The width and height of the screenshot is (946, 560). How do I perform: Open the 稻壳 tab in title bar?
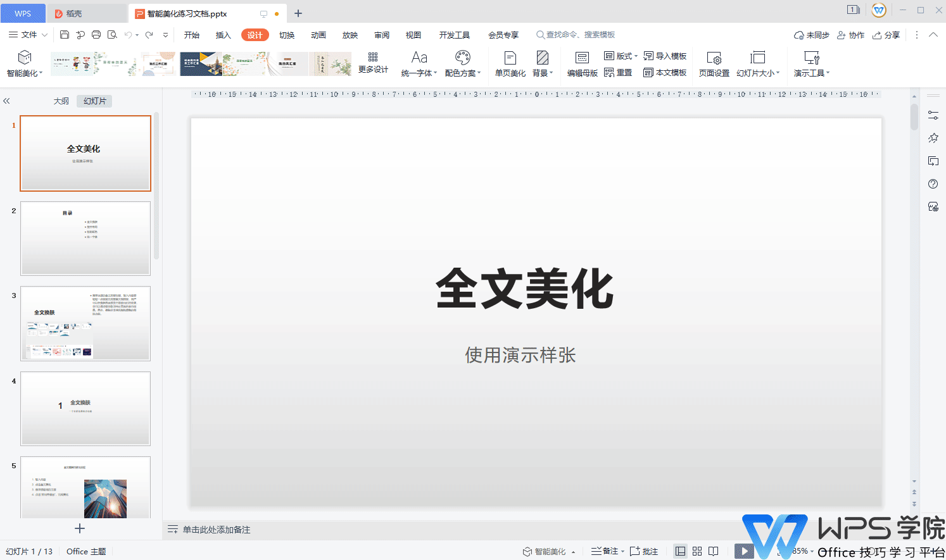click(x=87, y=13)
